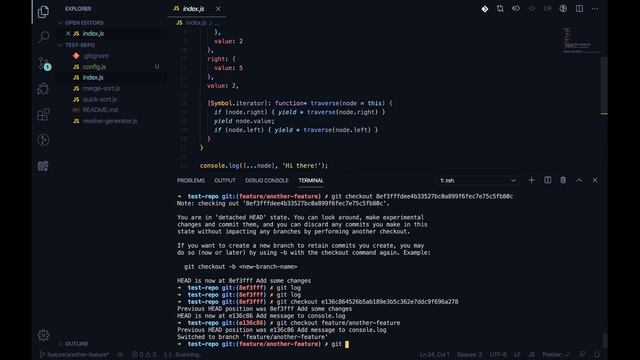The width and height of the screenshot is (640, 360).
Task: Collapse the Open Editors section
Action: coord(84,23)
